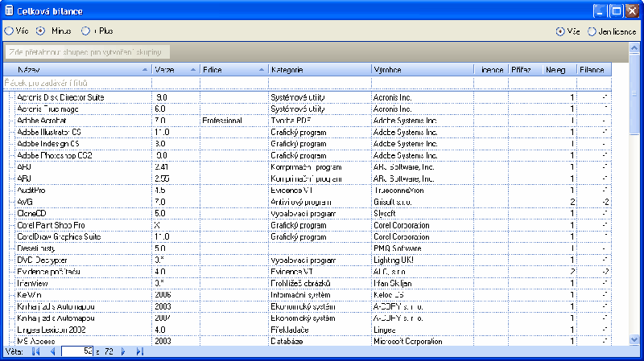Click the vertical scrollbar up arrow
644x361 pixels.
click(634, 48)
